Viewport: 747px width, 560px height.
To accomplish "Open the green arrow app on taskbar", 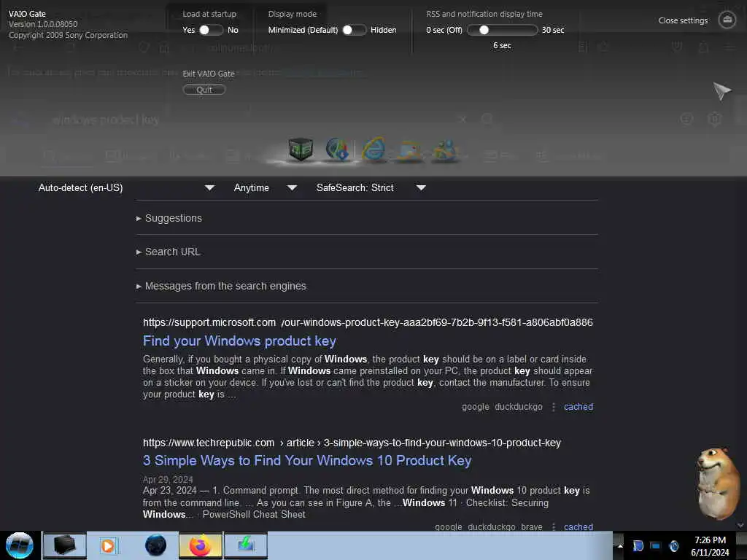I will [x=246, y=545].
